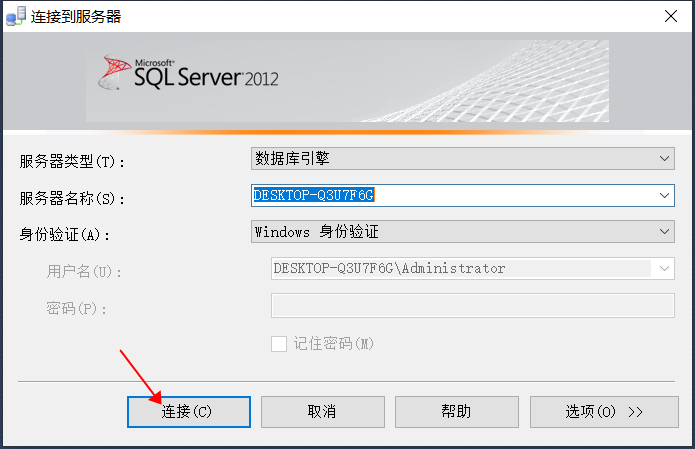Open help via 帮助 button
The image size is (695, 449).
[457, 412]
